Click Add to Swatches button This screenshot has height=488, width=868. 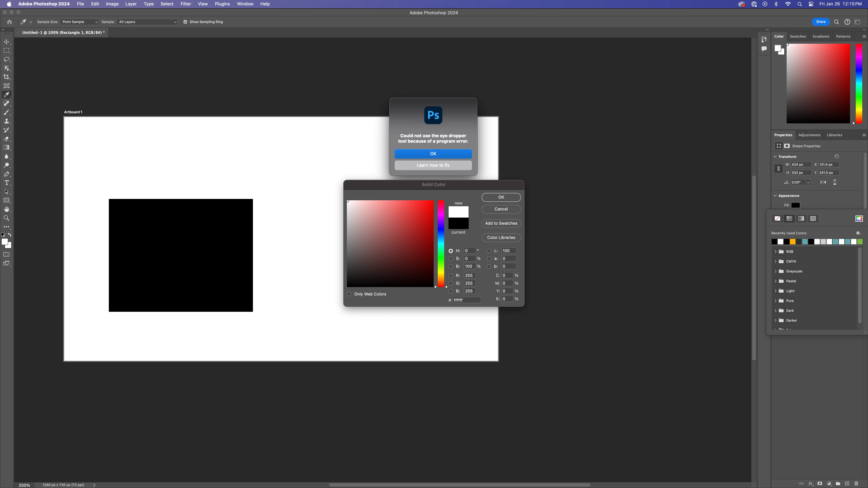(501, 223)
